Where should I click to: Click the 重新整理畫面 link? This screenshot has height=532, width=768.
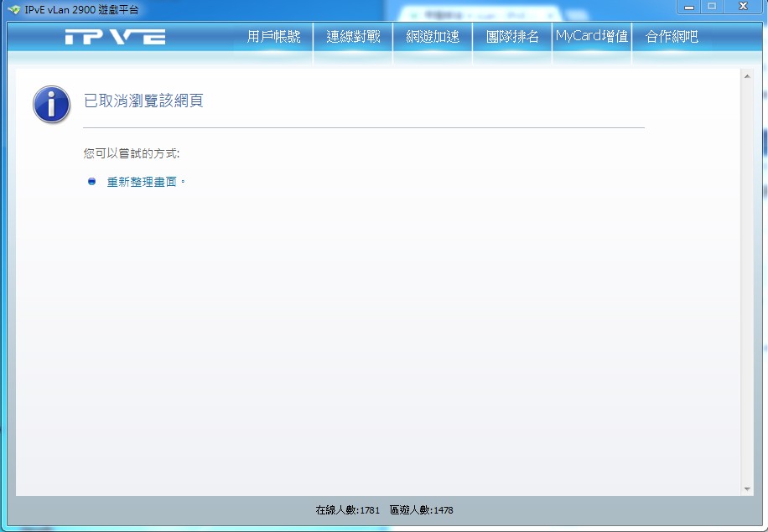click(x=142, y=182)
